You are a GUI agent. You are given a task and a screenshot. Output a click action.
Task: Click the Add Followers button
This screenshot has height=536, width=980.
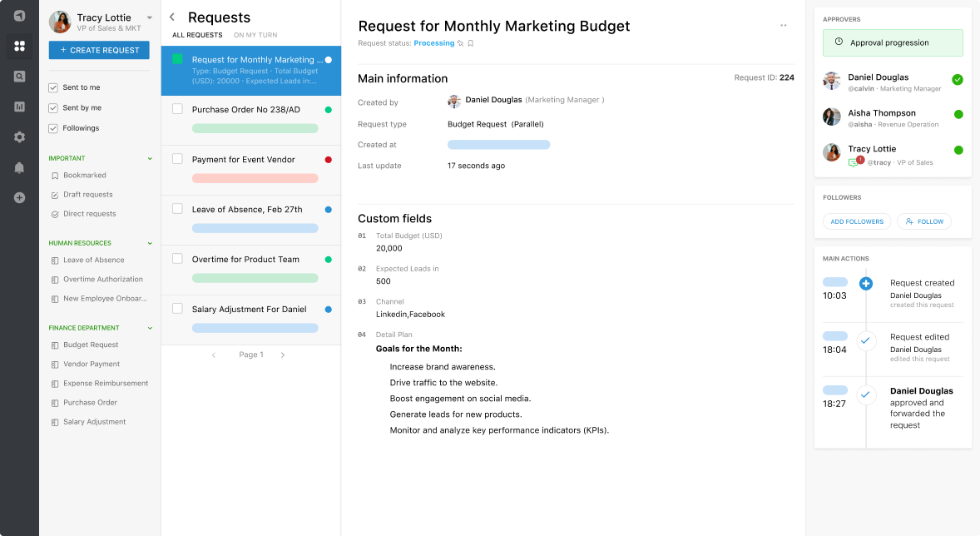tap(857, 221)
